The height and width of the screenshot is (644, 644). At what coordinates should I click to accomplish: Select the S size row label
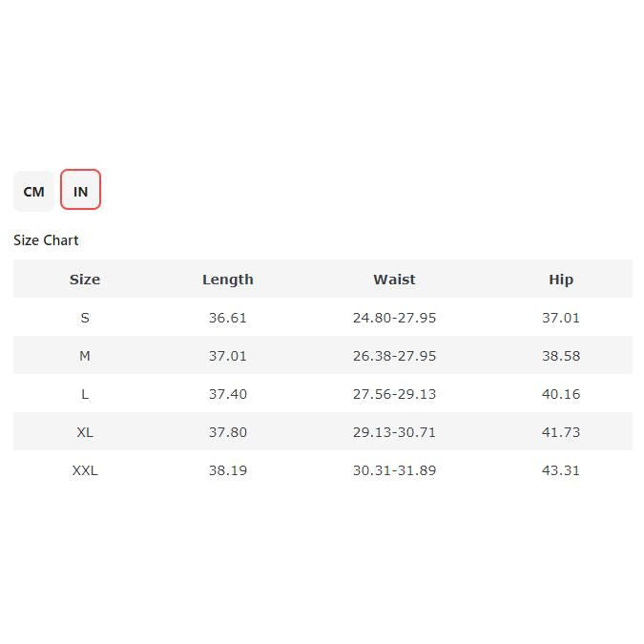pyautogui.click(x=85, y=318)
